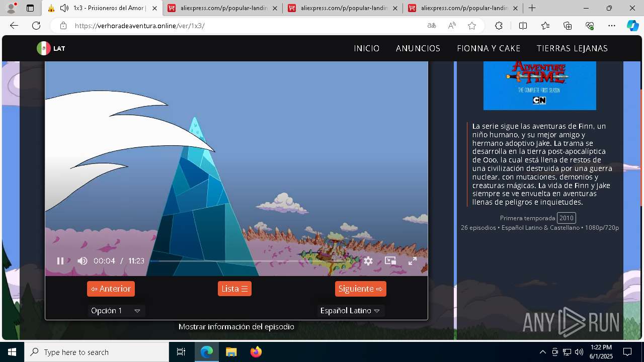The height and width of the screenshot is (362, 644).
Task: Open video player settings gear
Action: [x=368, y=261]
